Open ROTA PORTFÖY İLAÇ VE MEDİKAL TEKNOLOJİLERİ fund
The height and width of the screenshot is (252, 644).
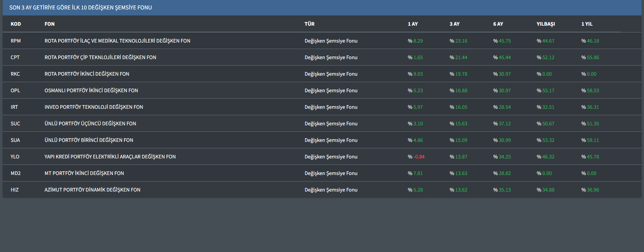point(117,41)
